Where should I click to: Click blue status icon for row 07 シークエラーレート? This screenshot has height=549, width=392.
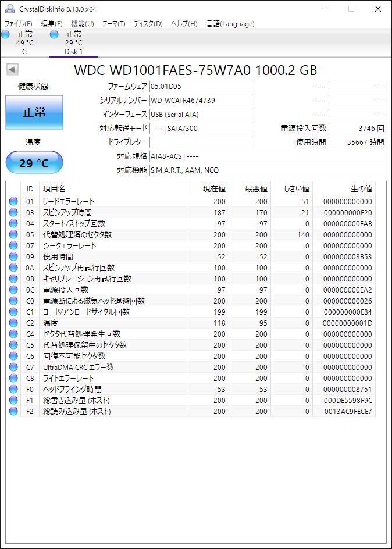point(13,245)
